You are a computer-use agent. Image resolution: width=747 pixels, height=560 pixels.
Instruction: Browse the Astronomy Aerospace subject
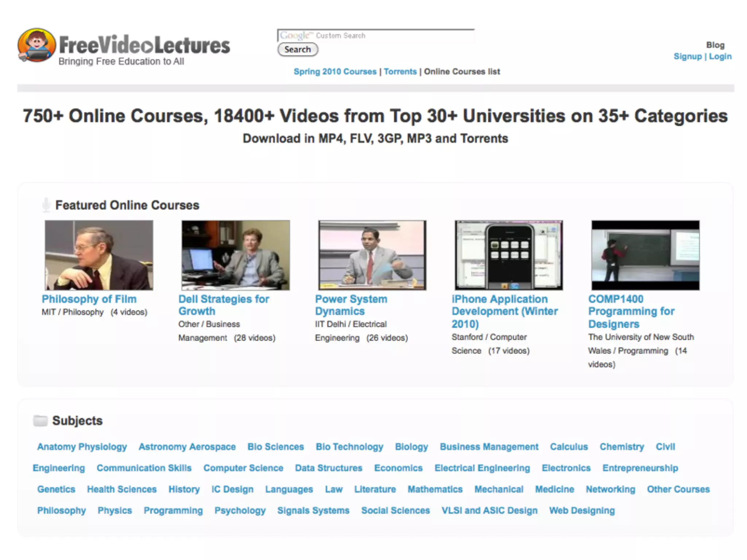click(x=187, y=447)
